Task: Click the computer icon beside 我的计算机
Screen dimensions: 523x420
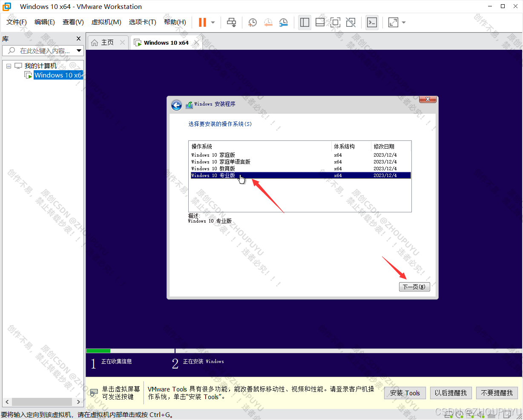Action: pyautogui.click(x=18, y=66)
